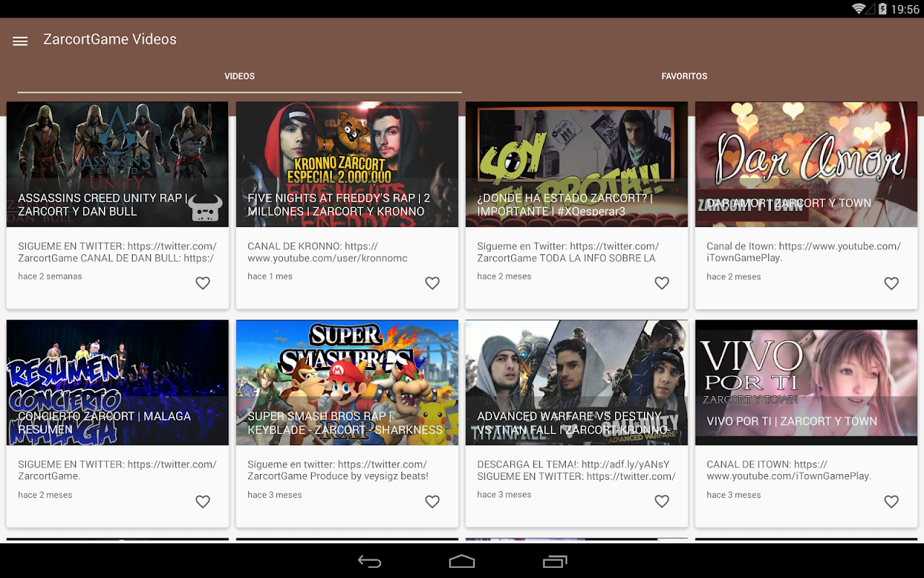This screenshot has width=924, height=578.
Task: Click 'hace 2 meses' under ¿Donde ha estado Zarcort?
Action: point(504,277)
